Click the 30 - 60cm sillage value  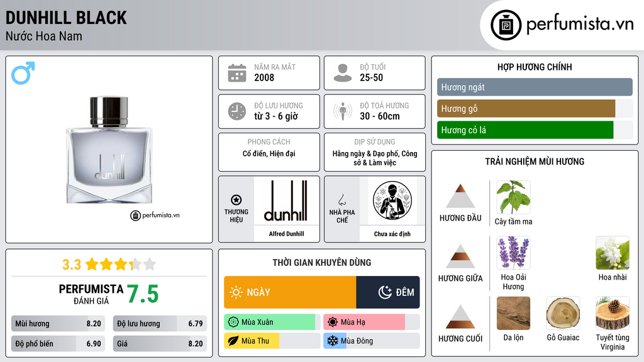[x=380, y=116]
